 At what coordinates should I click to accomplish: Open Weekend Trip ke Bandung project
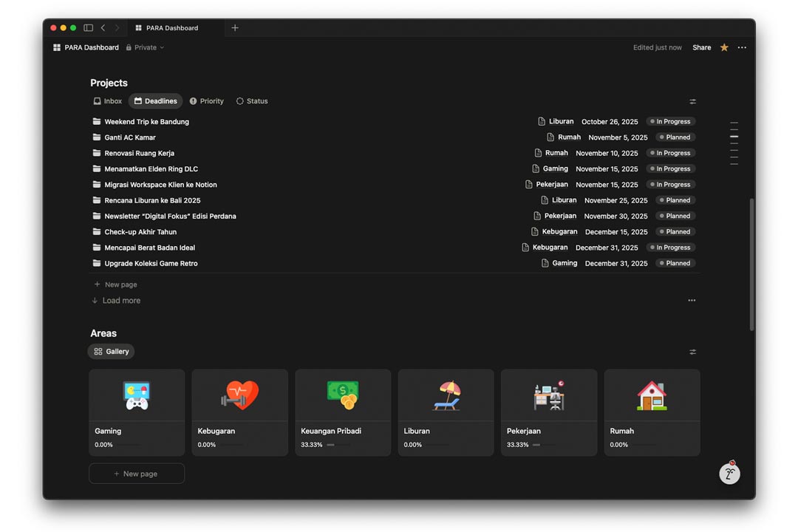click(146, 122)
